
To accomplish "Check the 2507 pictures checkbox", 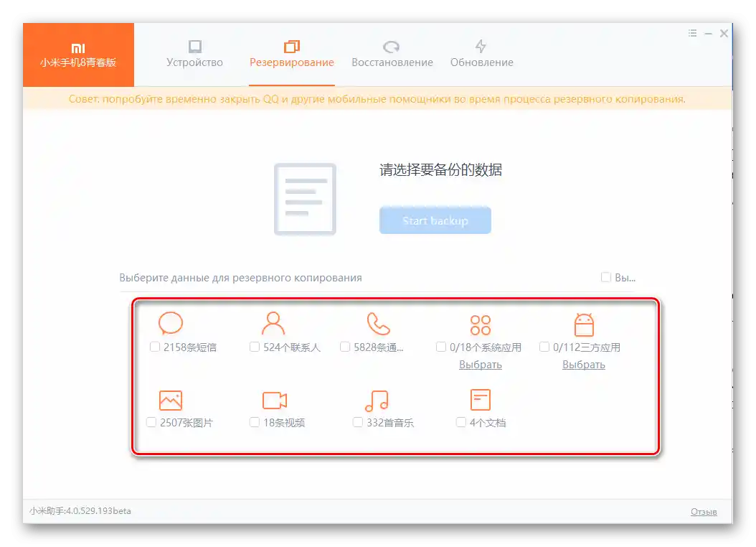I will [151, 422].
